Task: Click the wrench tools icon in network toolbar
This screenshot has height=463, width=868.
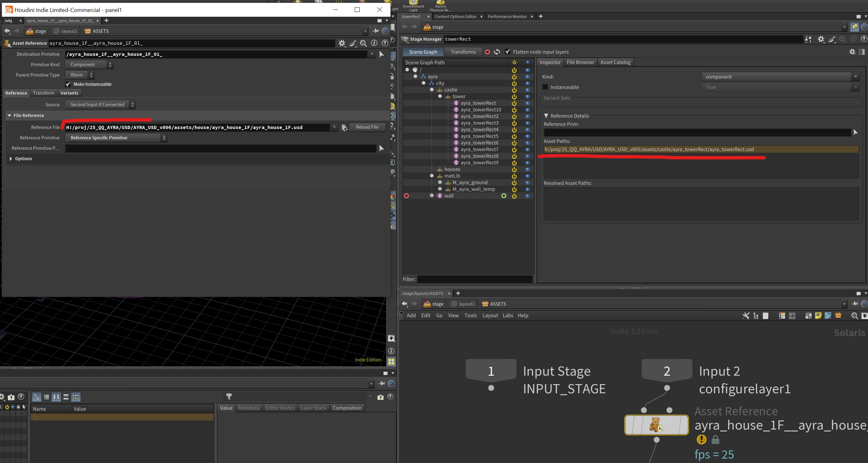Action: pos(746,316)
